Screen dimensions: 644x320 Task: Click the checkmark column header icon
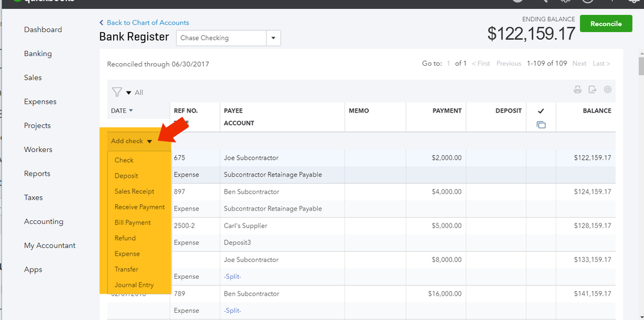coord(541,111)
